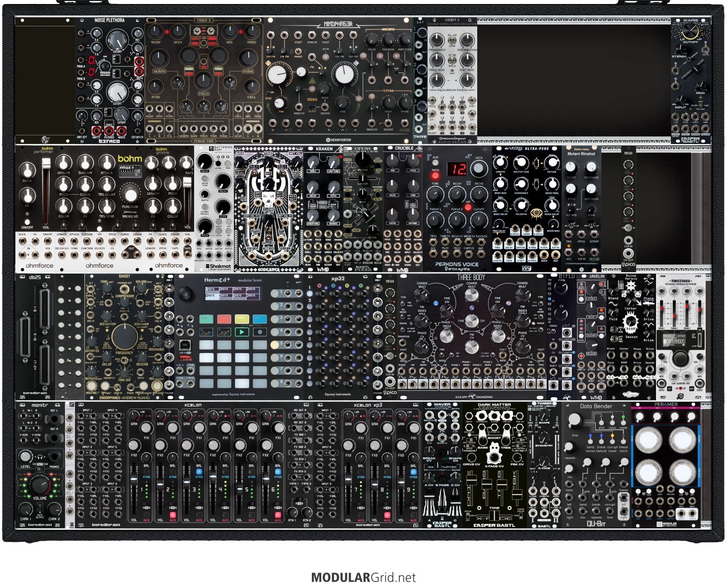Unmute channel 8 on xcelon xp3
The image size is (728, 588).
pyautogui.click(x=387, y=514)
